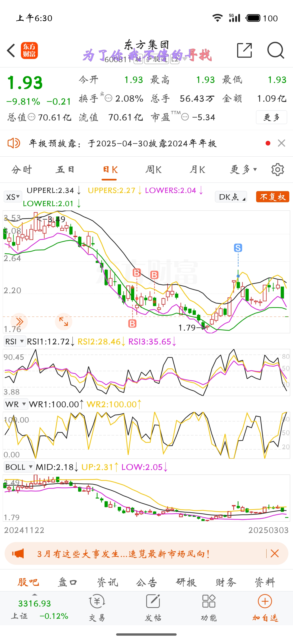Dismiss the 年报预披露 notice
This screenshot has height=644, width=293.
click(281, 143)
